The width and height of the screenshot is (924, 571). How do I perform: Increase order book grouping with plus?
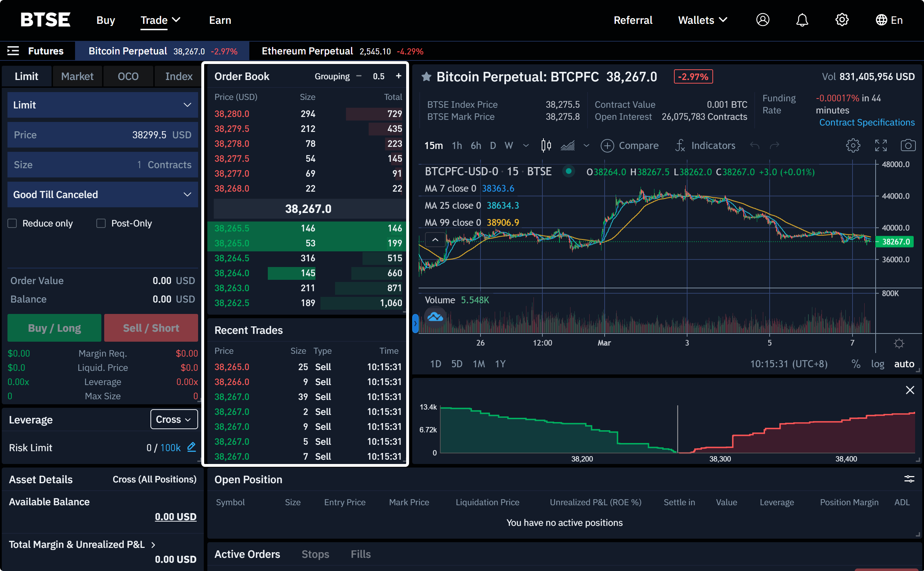pyautogui.click(x=398, y=76)
